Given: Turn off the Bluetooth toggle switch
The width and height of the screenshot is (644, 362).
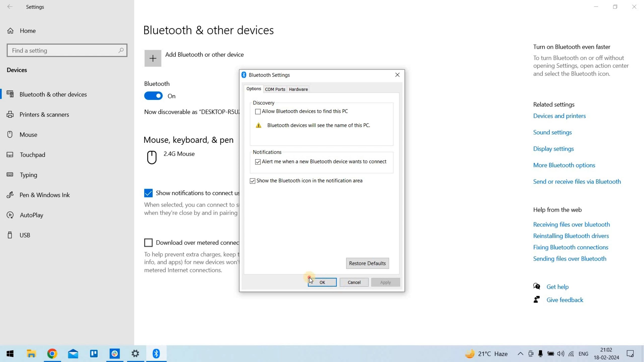Looking at the screenshot, I should tap(153, 96).
